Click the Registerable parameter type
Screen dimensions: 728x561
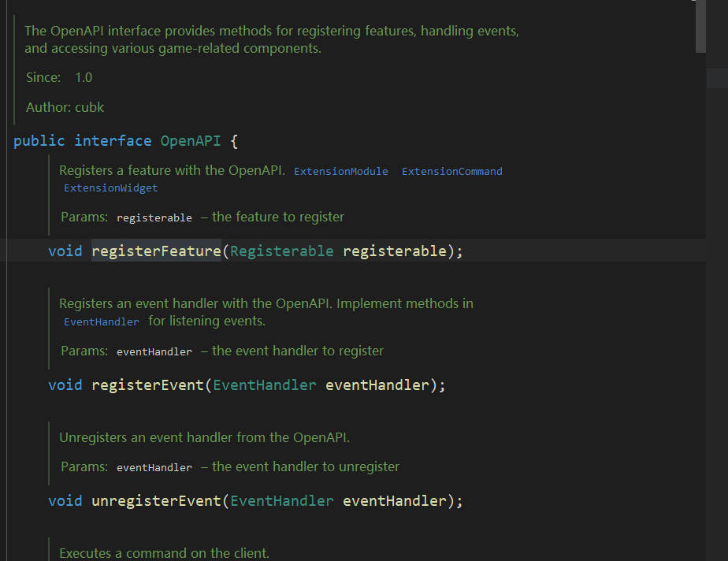[x=282, y=251]
